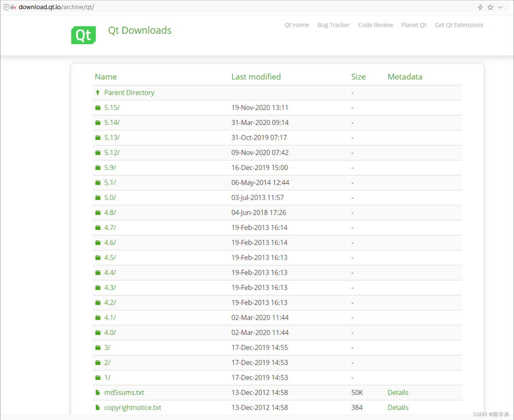Select the size value 384
The height and width of the screenshot is (420, 514).
click(357, 408)
